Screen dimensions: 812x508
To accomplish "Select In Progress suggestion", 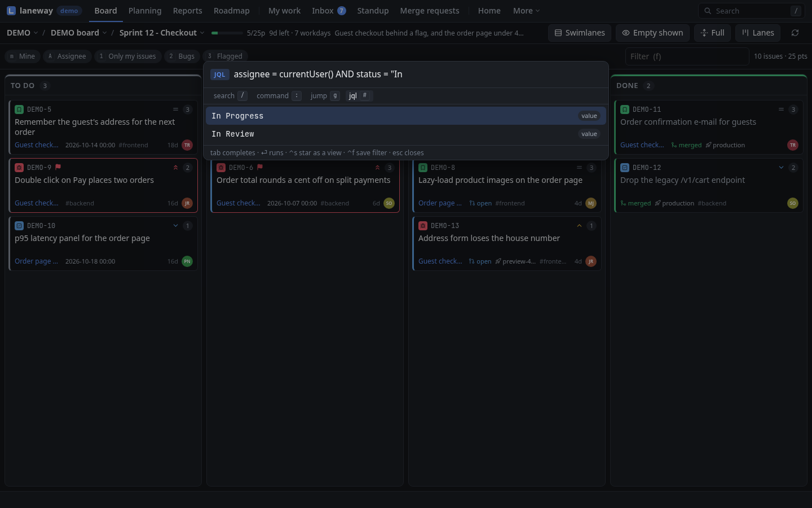I will tap(406, 116).
